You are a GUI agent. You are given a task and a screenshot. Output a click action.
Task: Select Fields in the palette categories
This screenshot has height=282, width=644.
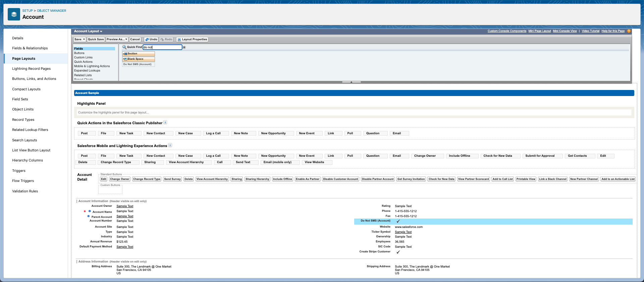click(x=94, y=49)
